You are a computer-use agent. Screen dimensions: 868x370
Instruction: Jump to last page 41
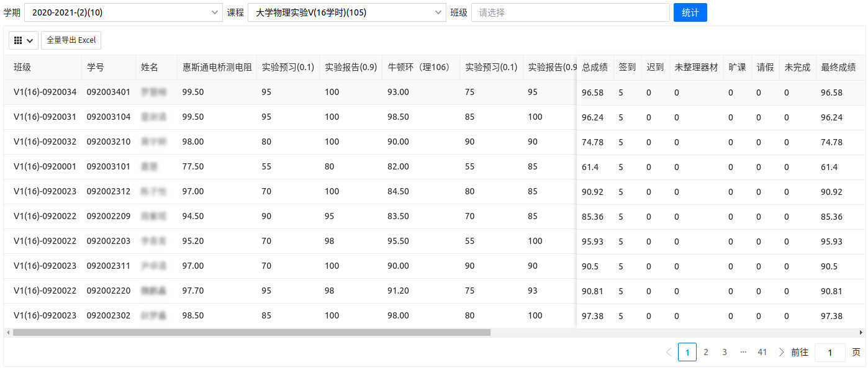point(762,352)
